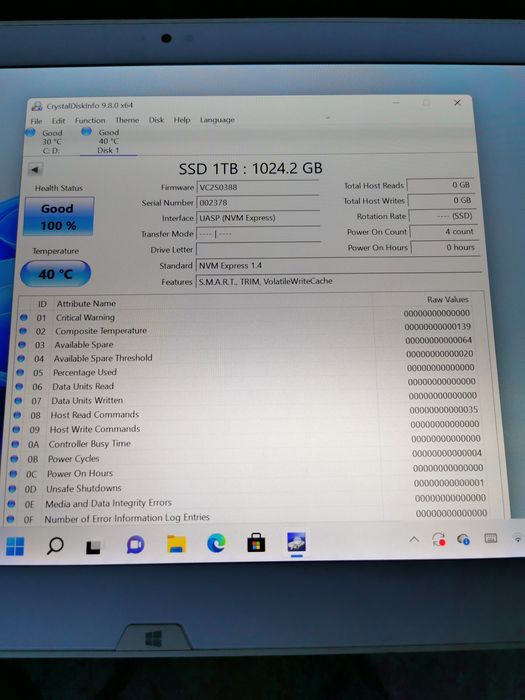Open Task View on the taskbar

pyautogui.click(x=94, y=547)
